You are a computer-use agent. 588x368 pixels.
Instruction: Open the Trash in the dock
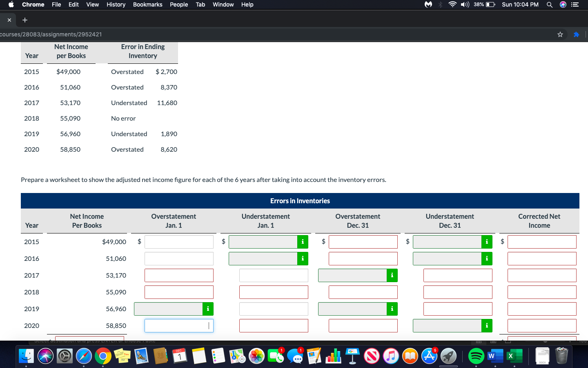pos(562,356)
